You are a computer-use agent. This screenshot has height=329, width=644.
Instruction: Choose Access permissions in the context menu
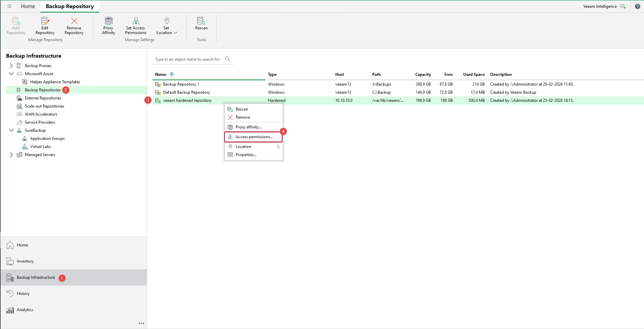pyautogui.click(x=253, y=137)
